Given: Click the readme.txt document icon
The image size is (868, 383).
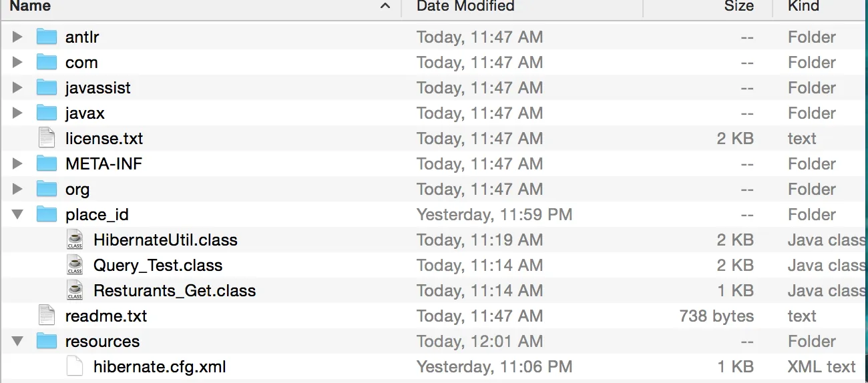Looking at the screenshot, I should (47, 316).
